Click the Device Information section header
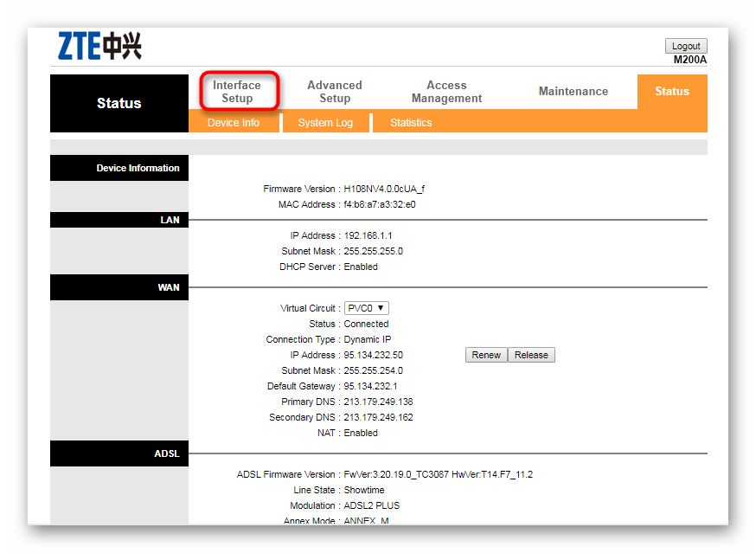 (119, 168)
